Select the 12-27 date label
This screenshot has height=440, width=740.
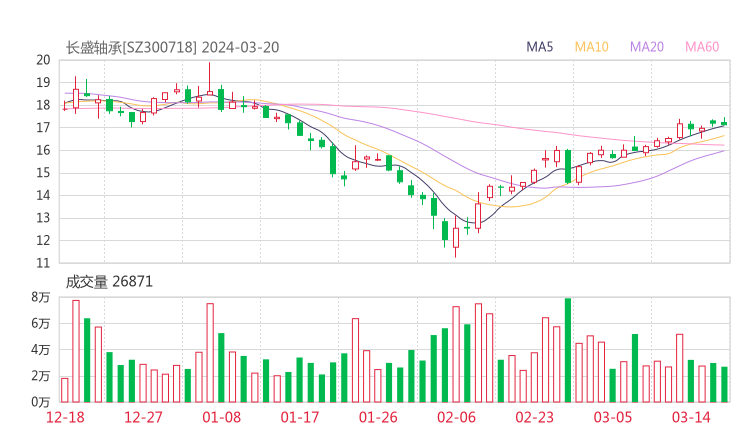click(x=143, y=418)
